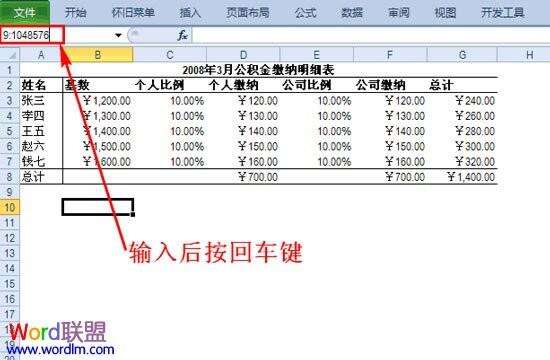Select column D header
The height and width of the screenshot is (360, 550).
pos(243,55)
